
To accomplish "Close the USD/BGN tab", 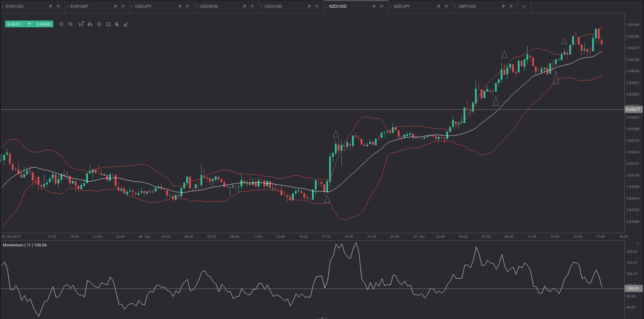I will (252, 6).
